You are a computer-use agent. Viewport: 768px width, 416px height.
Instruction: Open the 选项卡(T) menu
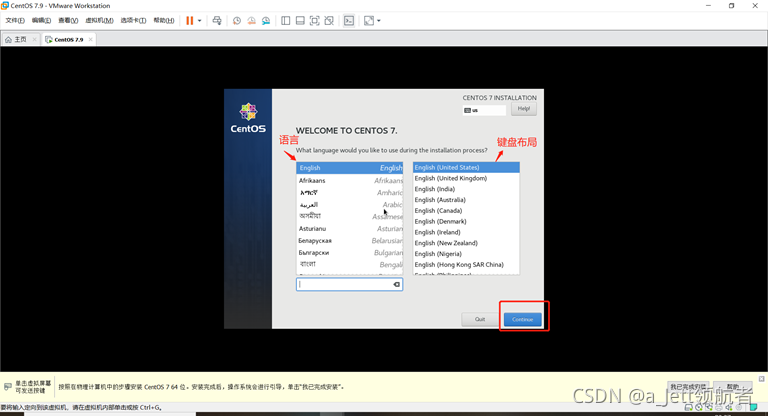[x=133, y=21]
